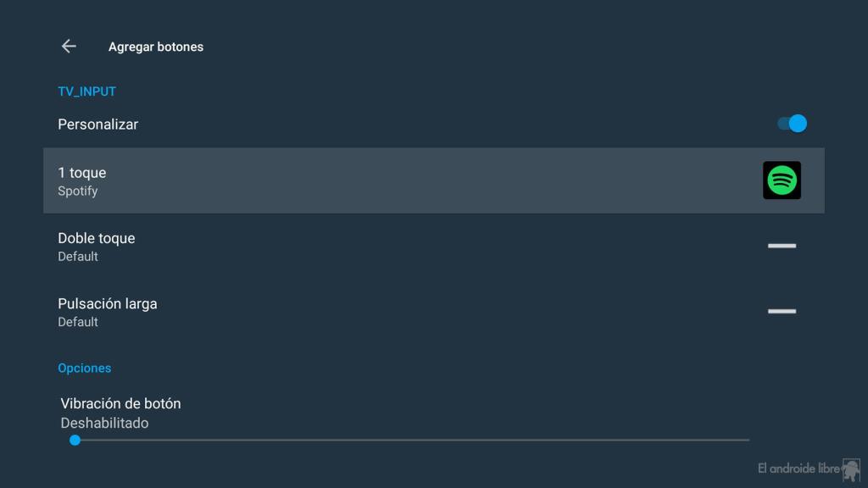The height and width of the screenshot is (488, 868).
Task: Click the Spotify app icon
Action: [781, 180]
